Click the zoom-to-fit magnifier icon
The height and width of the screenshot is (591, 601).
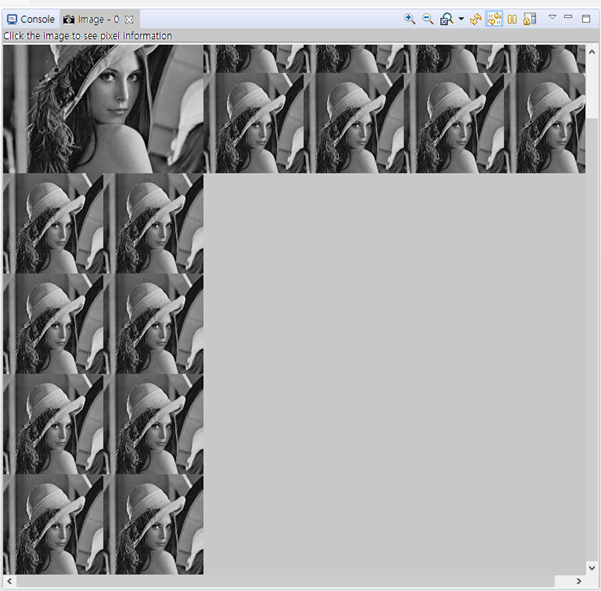(x=446, y=19)
